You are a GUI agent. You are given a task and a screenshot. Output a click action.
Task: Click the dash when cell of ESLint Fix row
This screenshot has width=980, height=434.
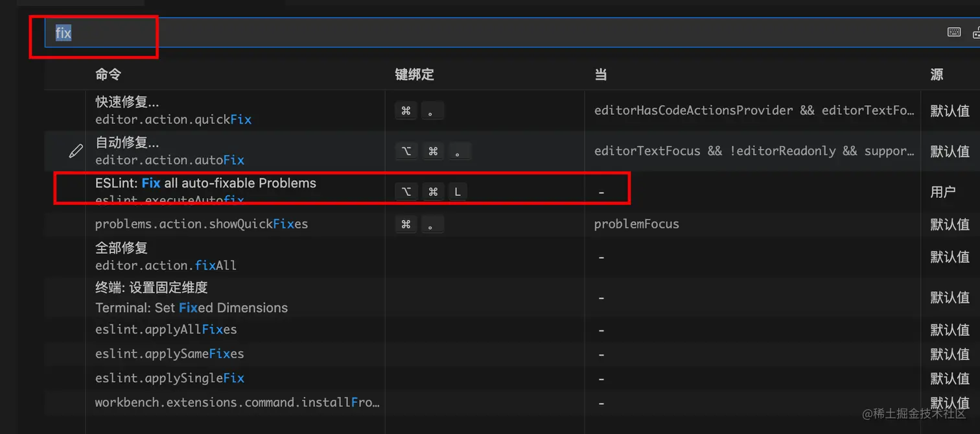pyautogui.click(x=601, y=193)
